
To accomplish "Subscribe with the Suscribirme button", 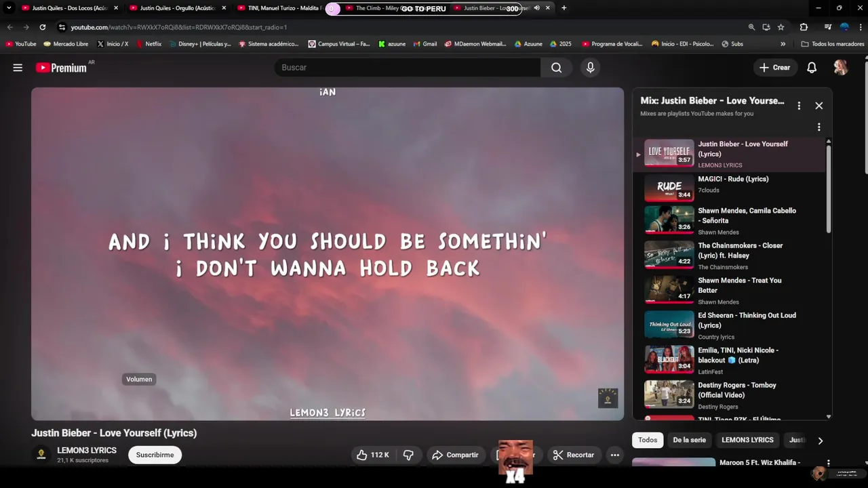I will (x=155, y=455).
